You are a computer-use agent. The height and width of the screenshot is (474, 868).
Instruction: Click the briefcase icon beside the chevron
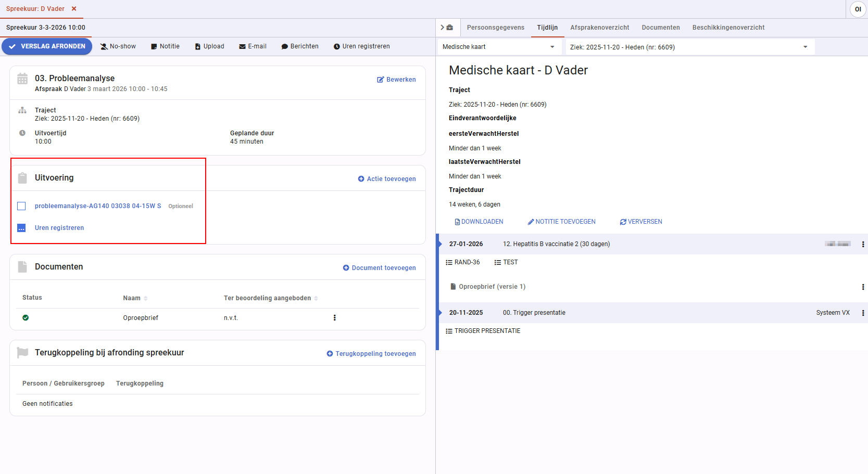[x=450, y=28]
